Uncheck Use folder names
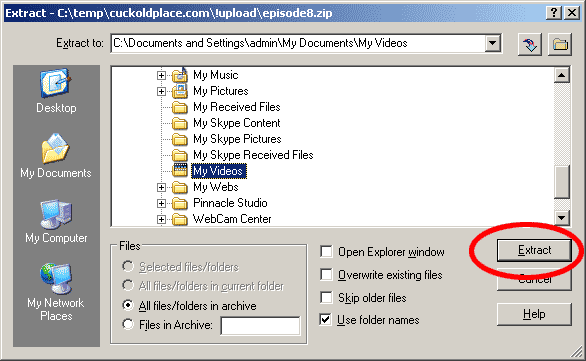 (x=326, y=320)
